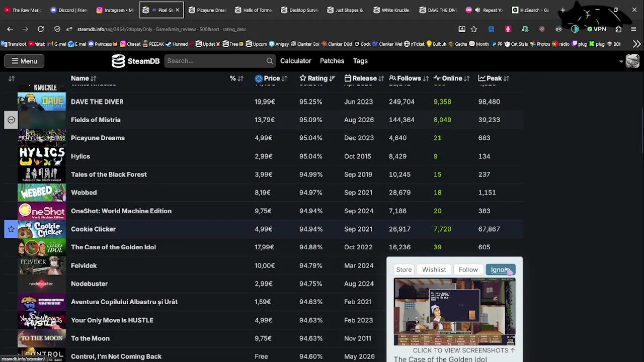The height and width of the screenshot is (362, 644).
Task: Click the Ignore button in the hover card
Action: click(x=500, y=270)
